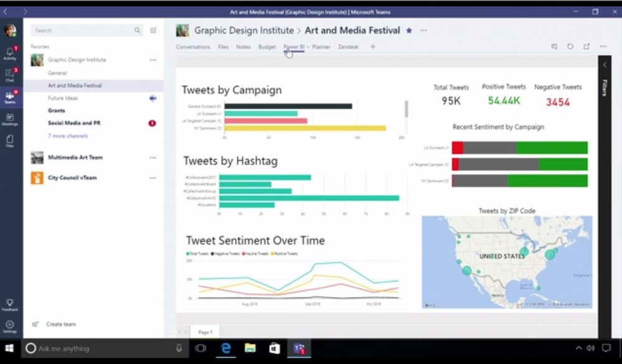The width and height of the screenshot is (622, 364).
Task: Switch to Conversations tab
Action: pyautogui.click(x=193, y=47)
